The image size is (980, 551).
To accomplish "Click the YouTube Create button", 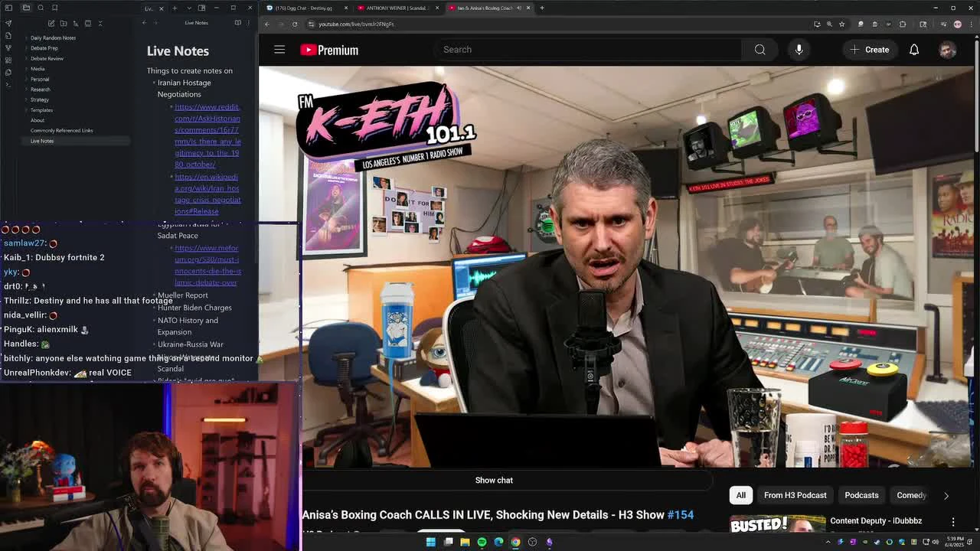I will 870,50.
